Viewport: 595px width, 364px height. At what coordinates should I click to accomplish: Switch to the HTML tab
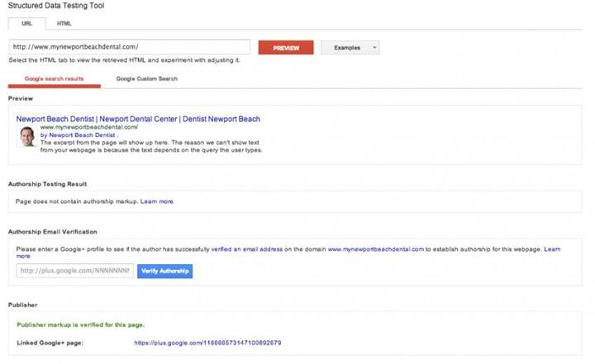point(64,23)
